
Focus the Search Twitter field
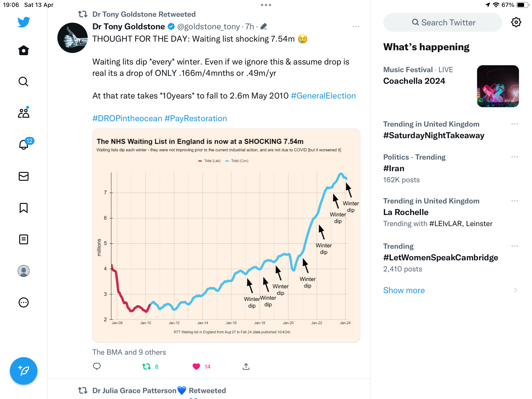[x=443, y=22]
